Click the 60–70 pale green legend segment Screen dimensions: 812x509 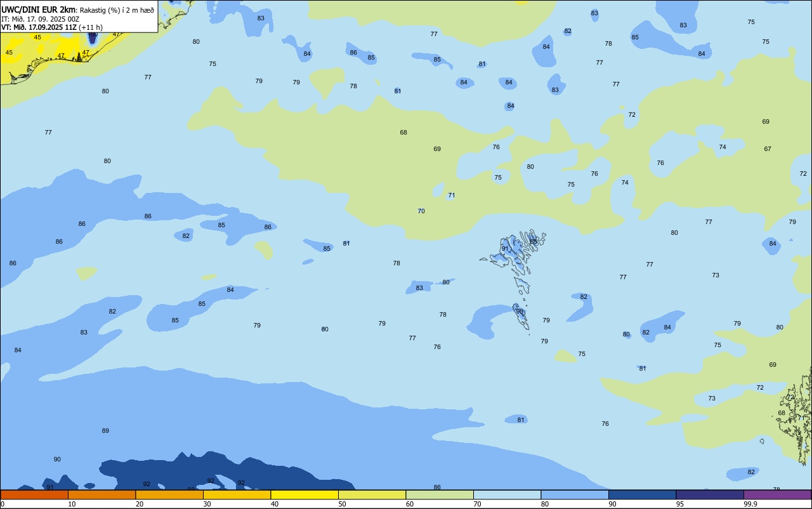[440, 494]
